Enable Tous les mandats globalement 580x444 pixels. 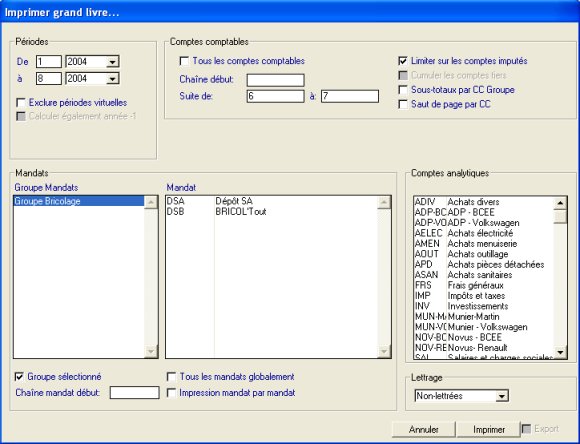(171, 377)
